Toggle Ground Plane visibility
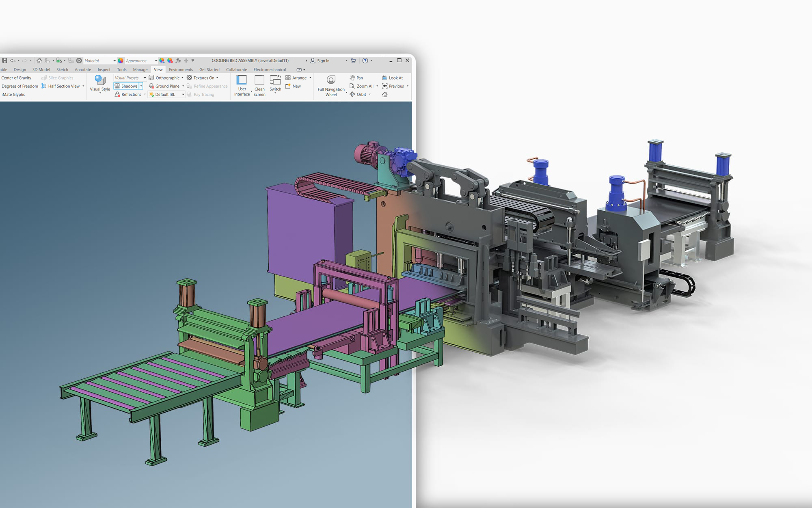This screenshot has height=508, width=812. (164, 86)
